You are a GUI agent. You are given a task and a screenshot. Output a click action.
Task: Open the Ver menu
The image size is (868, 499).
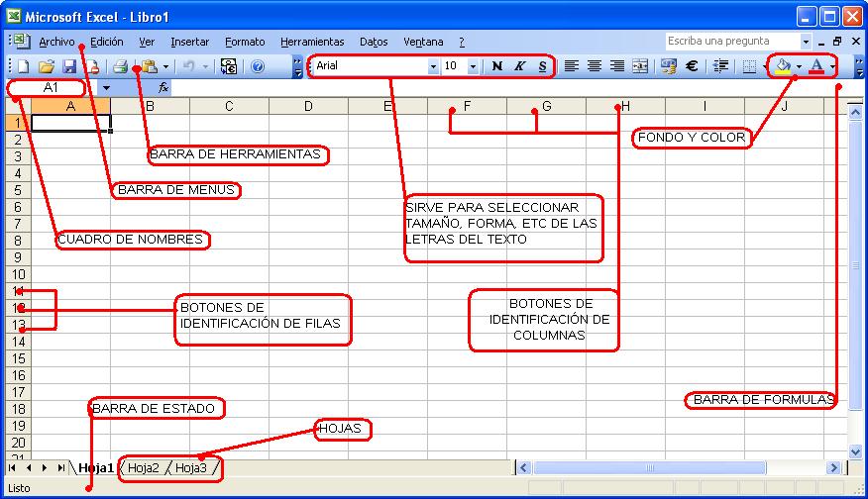pos(147,42)
